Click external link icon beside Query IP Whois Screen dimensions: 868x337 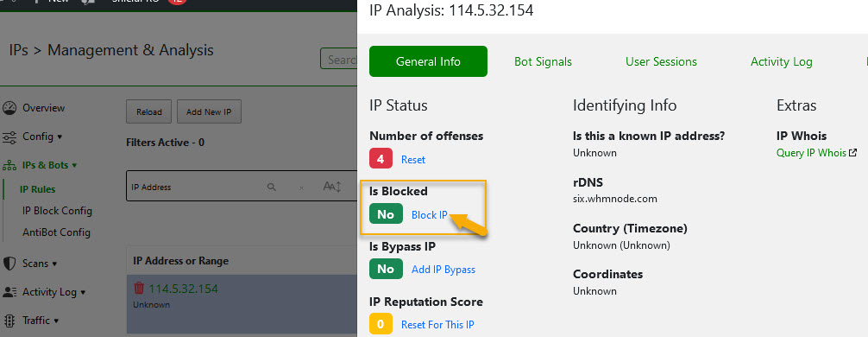click(x=853, y=153)
